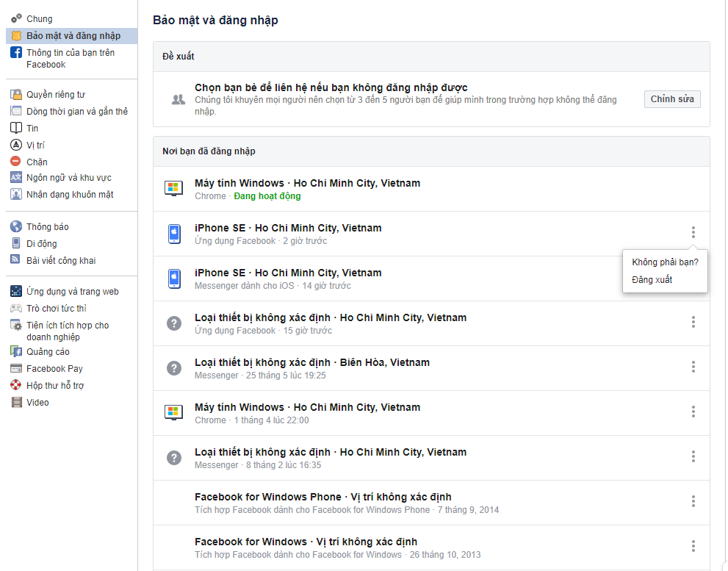Click question icon for Messenger 8 tháng 2 session
728x571 pixels.
[x=174, y=458]
